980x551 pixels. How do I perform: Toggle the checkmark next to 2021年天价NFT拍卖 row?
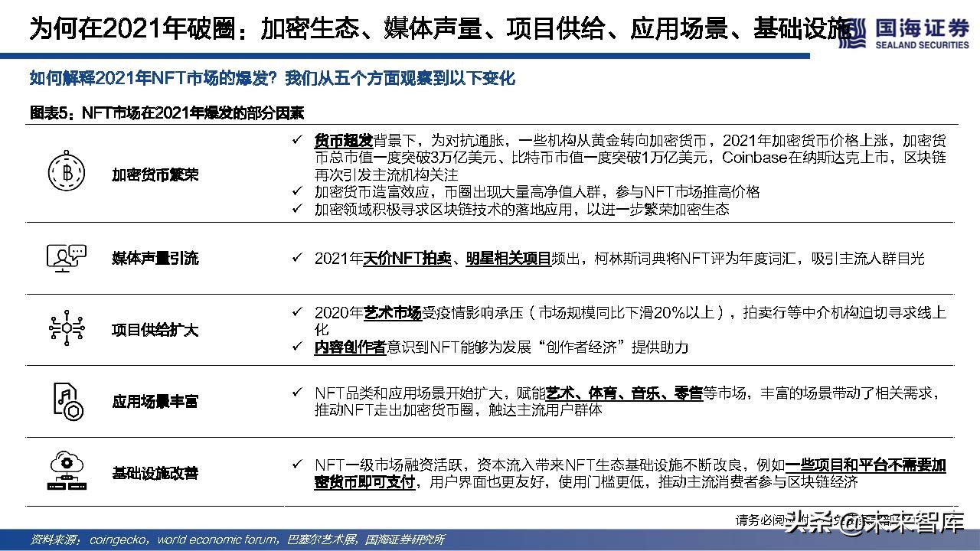(296, 259)
